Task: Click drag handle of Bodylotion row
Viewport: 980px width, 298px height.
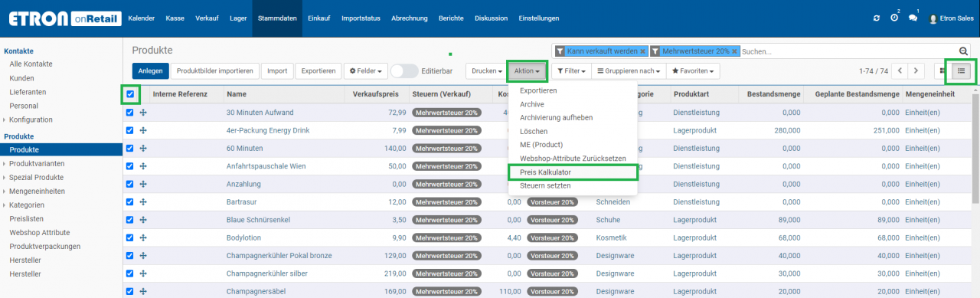Action: click(x=143, y=237)
